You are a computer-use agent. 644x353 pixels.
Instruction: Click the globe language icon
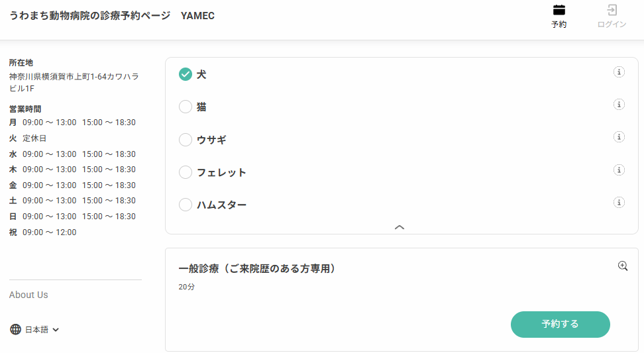coord(15,329)
